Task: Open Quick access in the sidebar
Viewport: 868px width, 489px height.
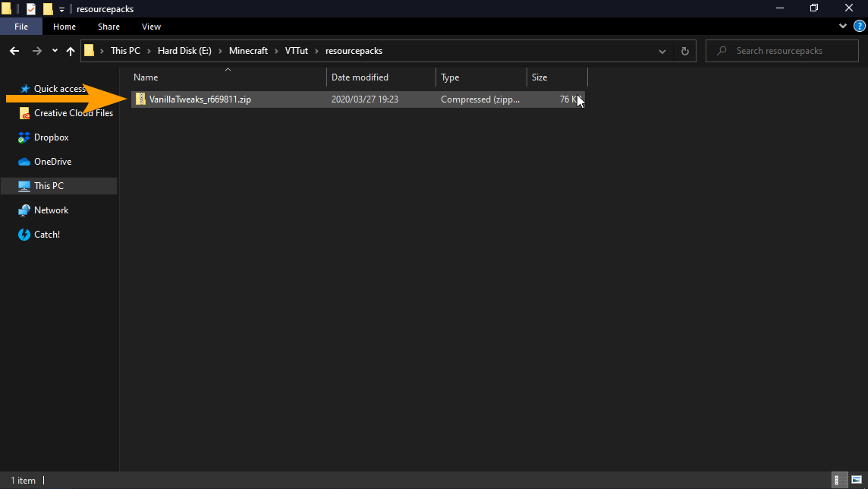Action: [60, 89]
